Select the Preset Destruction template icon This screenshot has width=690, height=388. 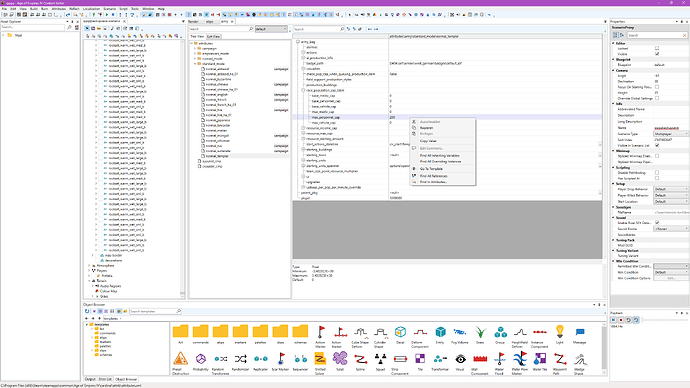click(x=180, y=359)
